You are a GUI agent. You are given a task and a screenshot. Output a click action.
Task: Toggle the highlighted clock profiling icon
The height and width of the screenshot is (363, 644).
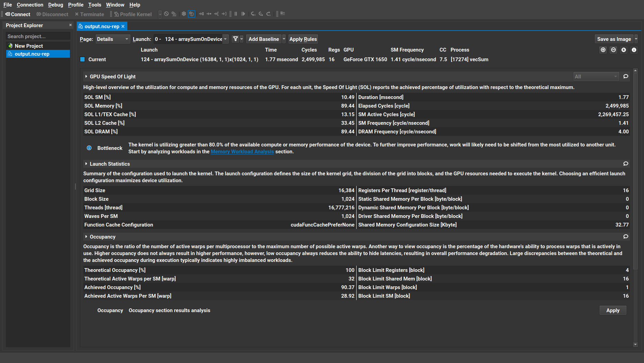click(192, 14)
